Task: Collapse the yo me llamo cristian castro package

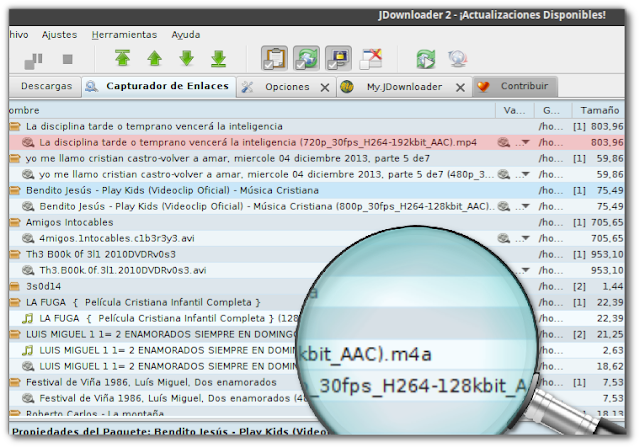Action: 15,158
